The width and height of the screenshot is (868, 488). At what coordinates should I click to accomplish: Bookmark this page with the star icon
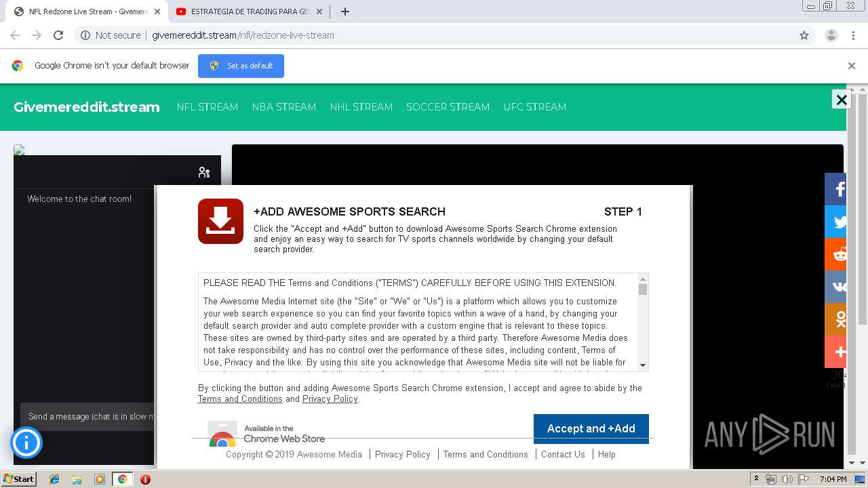pyautogui.click(x=804, y=35)
